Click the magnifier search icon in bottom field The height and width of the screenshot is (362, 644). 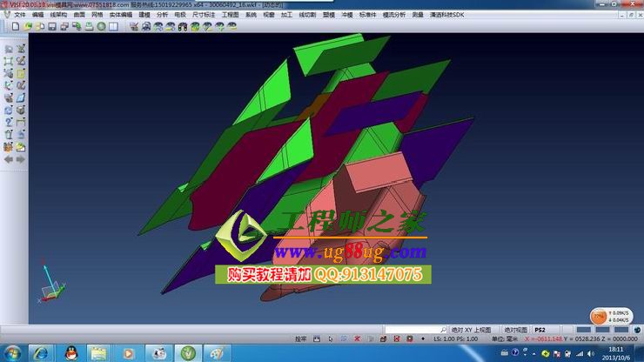[x=443, y=330]
